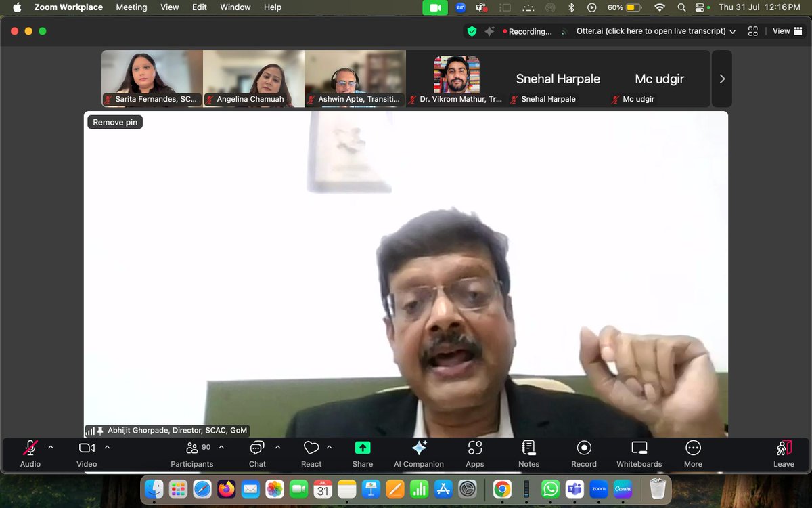Click the Record button in toolbar
Viewport: 812px width, 508px height.
tap(584, 453)
